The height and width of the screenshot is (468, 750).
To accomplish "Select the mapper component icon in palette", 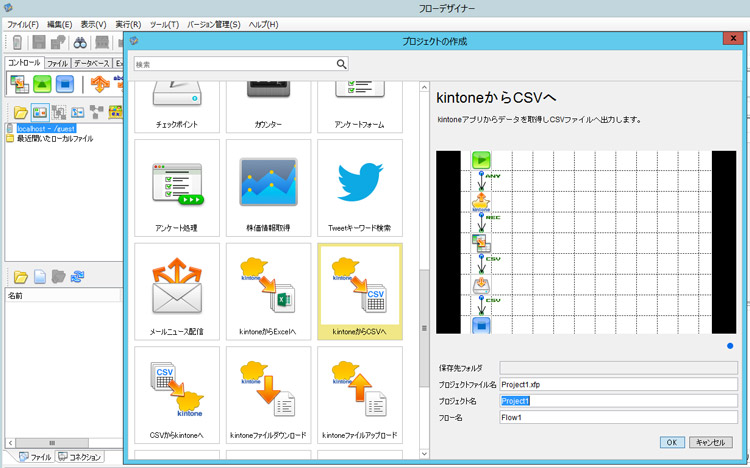I will pyautogui.click(x=20, y=84).
